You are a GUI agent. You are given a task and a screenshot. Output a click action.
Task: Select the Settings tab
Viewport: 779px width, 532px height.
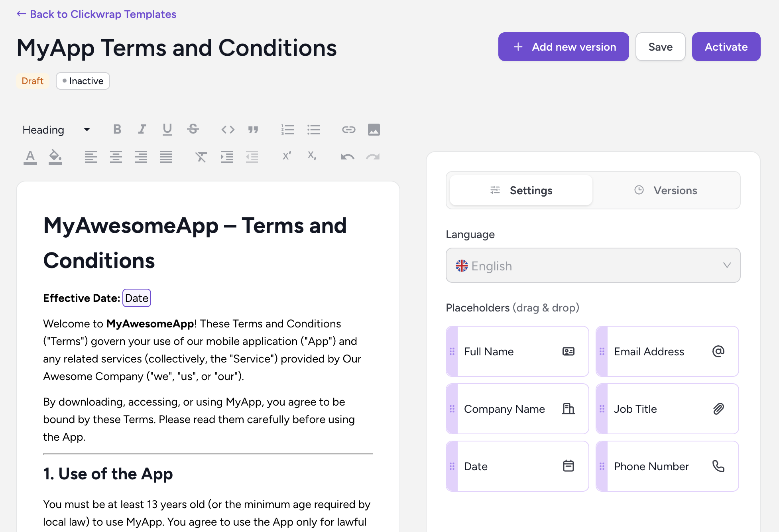point(521,190)
